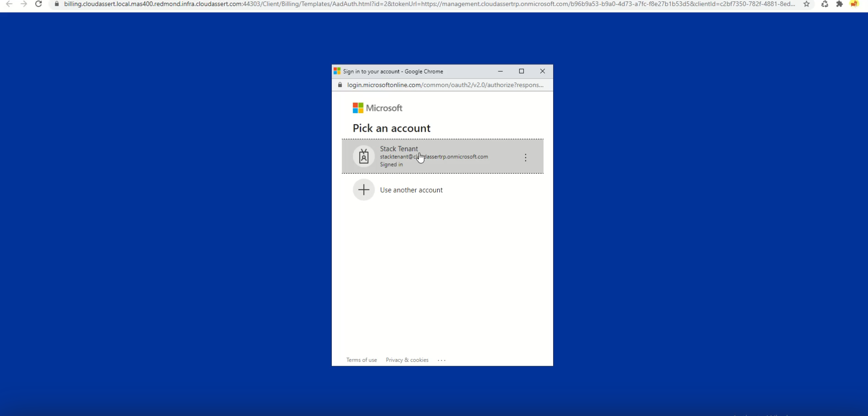The height and width of the screenshot is (416, 868).
Task: Select the Stack Tenant account
Action: [443, 156]
